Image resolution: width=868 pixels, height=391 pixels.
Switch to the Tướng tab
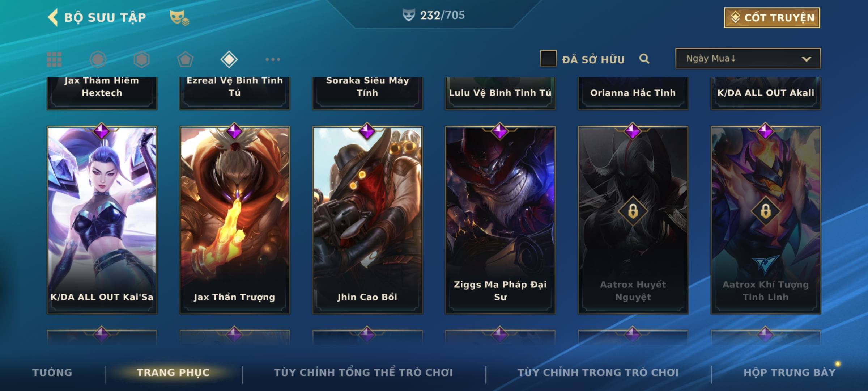coord(52,373)
